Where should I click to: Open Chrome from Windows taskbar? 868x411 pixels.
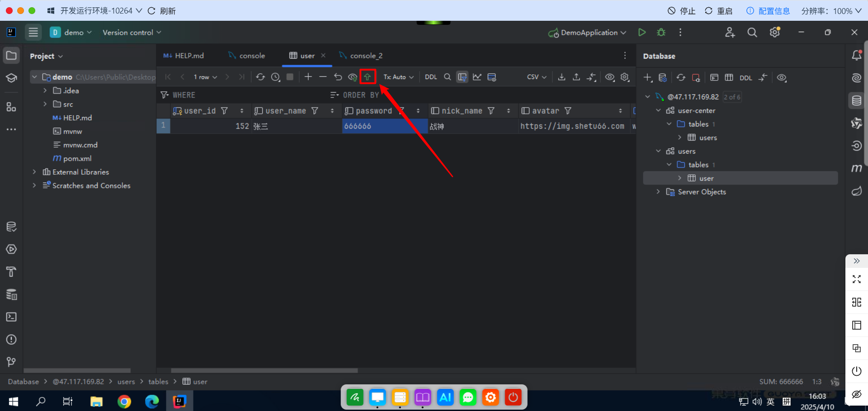124,401
